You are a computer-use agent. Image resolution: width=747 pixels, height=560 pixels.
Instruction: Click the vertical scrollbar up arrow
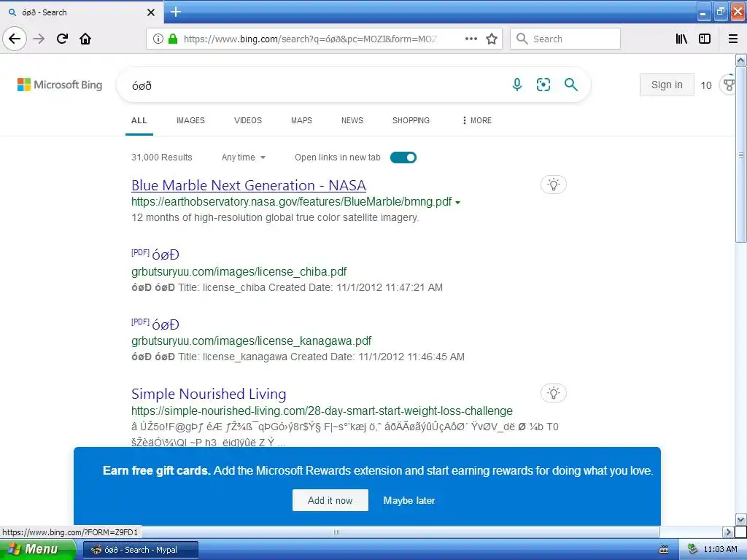coord(741,60)
